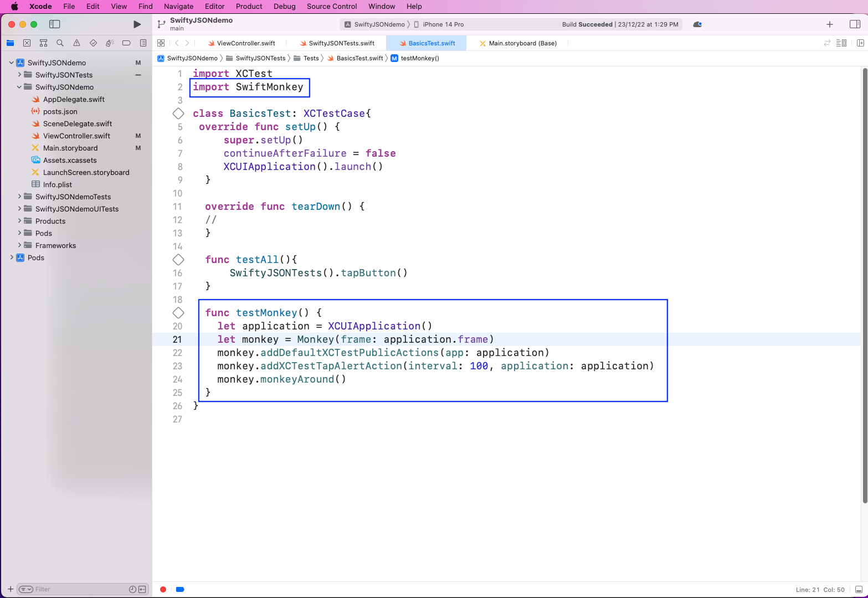Expand the SwiftyJSONdemoUITests group
Viewport: 868px width, 598px height.
pos(19,209)
